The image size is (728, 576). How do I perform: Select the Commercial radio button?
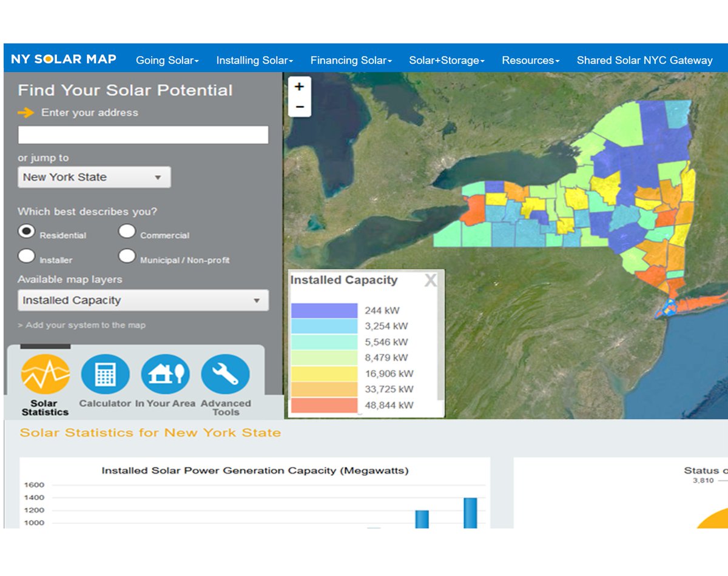pos(127,231)
